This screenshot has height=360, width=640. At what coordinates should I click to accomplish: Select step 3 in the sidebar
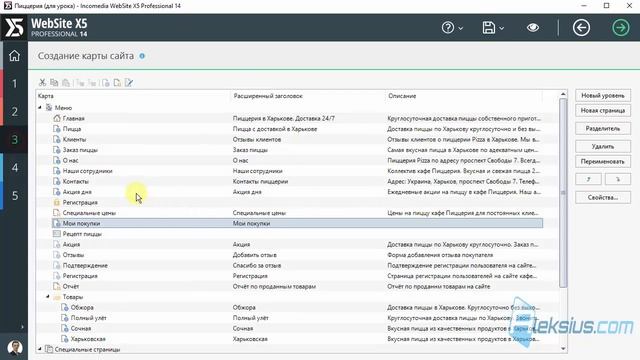click(15, 140)
